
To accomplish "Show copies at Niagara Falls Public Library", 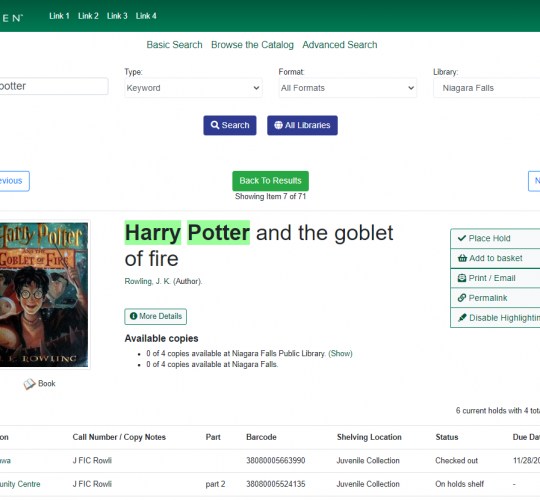I will (340, 354).
